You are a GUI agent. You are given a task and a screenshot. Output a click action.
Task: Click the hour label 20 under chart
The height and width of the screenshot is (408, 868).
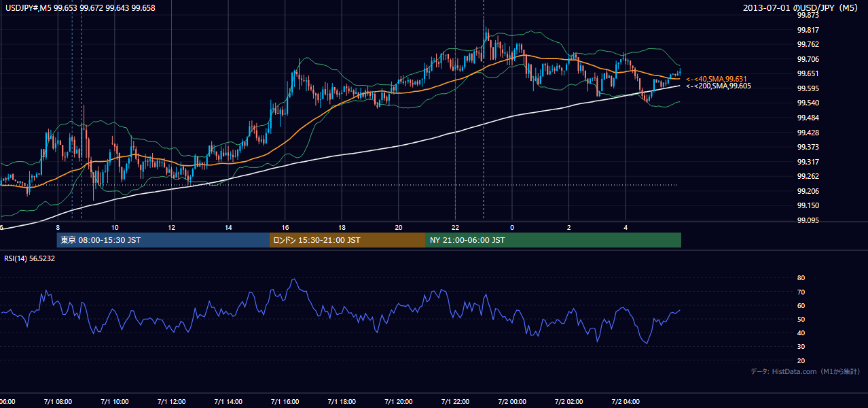click(x=399, y=228)
